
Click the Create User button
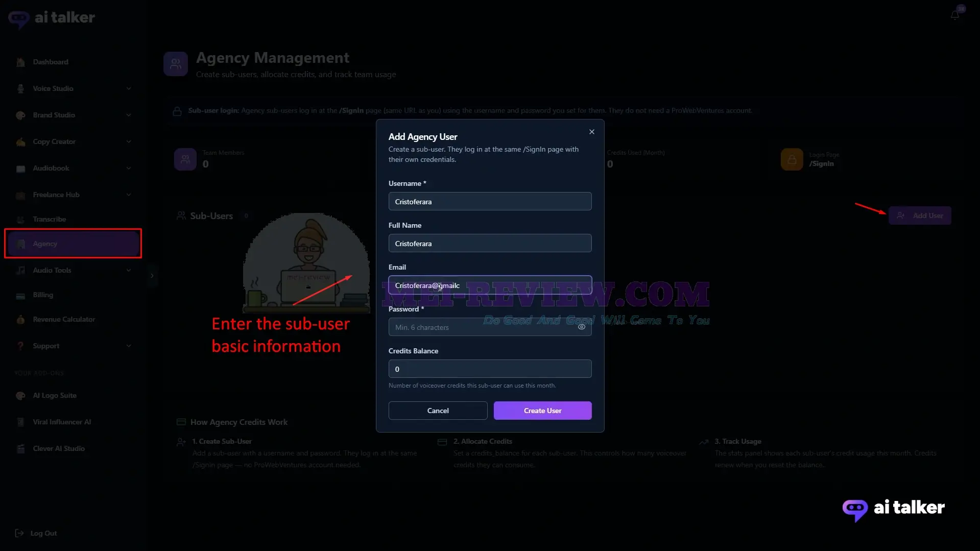coord(542,411)
